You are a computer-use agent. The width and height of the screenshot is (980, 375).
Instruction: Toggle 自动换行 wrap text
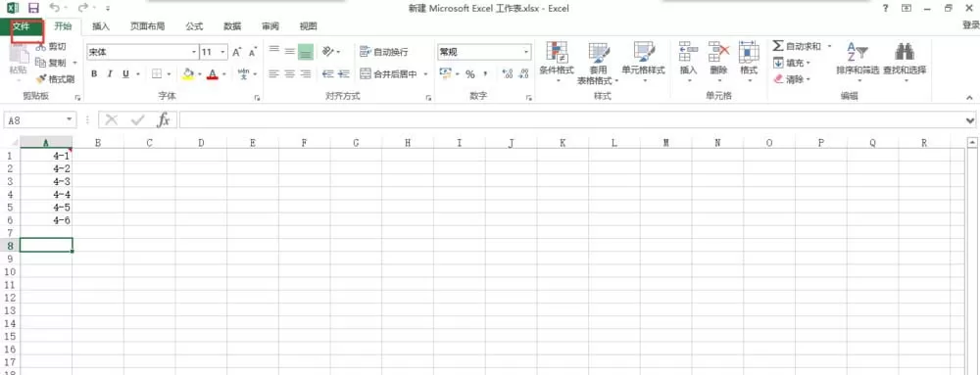click(384, 52)
